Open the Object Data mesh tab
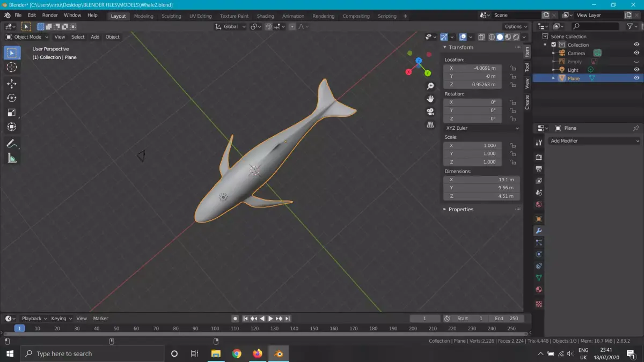Screen dimensions: 644x362 click(539, 278)
